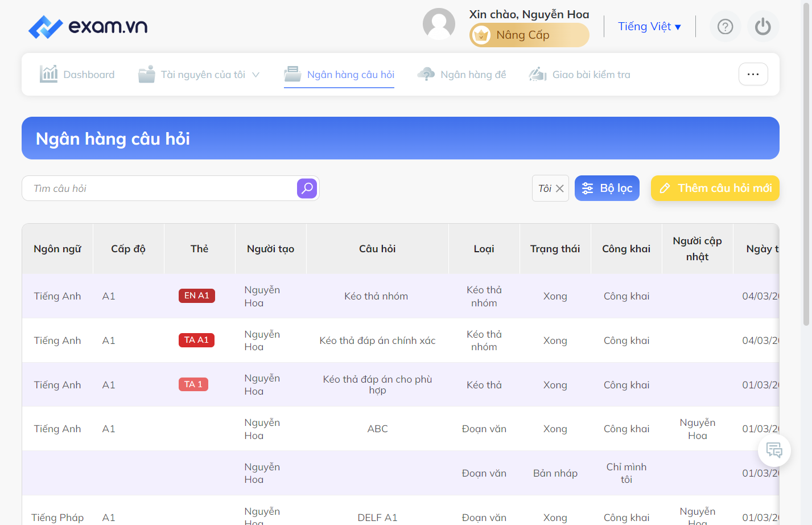Click the Ngân hàng đề cloud icon
Screen dimensions: 812x525
pos(426,74)
